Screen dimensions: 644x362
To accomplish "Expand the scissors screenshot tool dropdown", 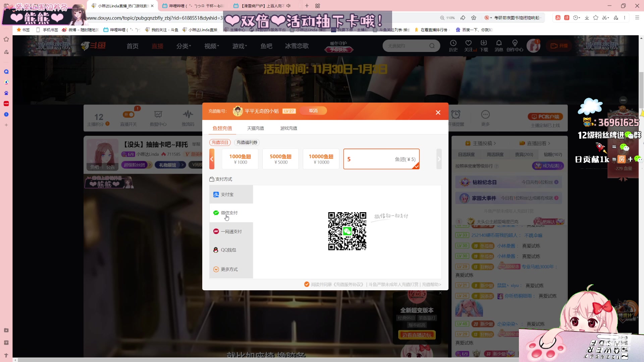I will [605, 18].
